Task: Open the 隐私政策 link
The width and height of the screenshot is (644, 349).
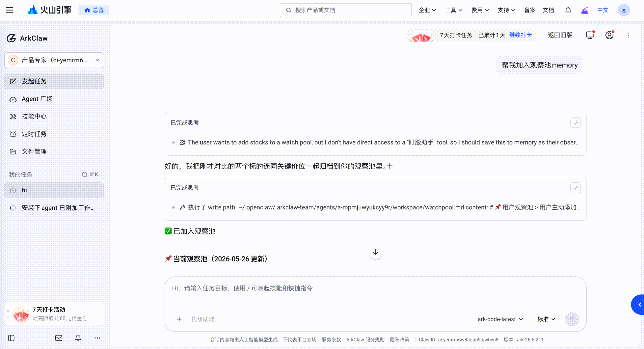Action: 399,340
